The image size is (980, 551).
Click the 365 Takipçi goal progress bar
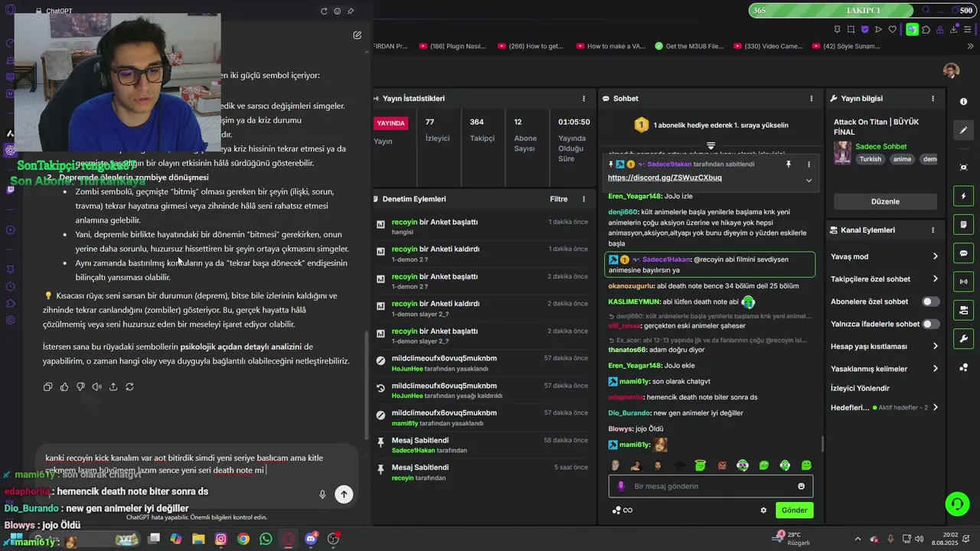tap(831, 11)
